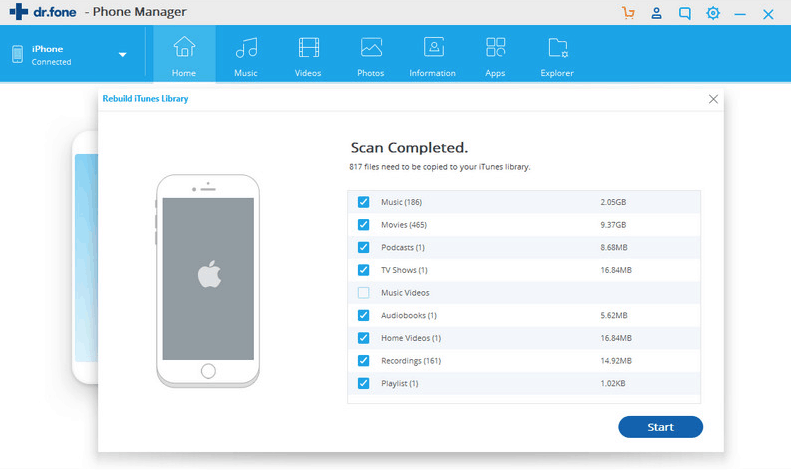
Task: Click the 'Audiobooks (1)' label
Action: point(409,315)
